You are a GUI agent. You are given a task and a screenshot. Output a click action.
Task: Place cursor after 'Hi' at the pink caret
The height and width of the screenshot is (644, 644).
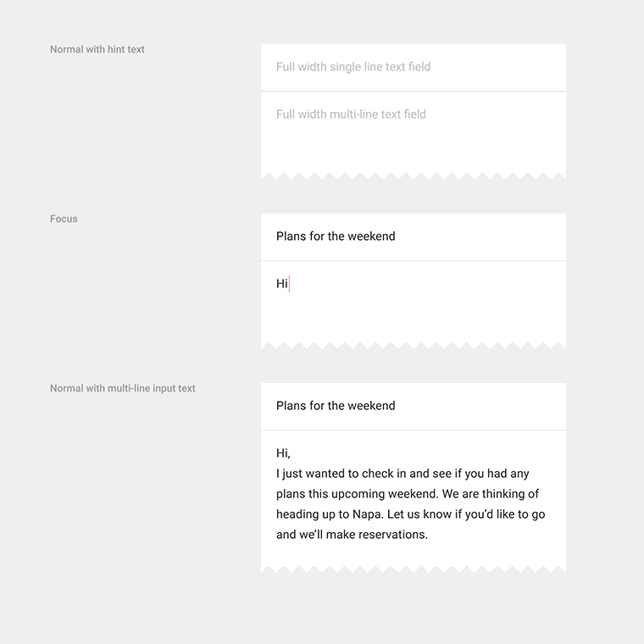tap(289, 284)
